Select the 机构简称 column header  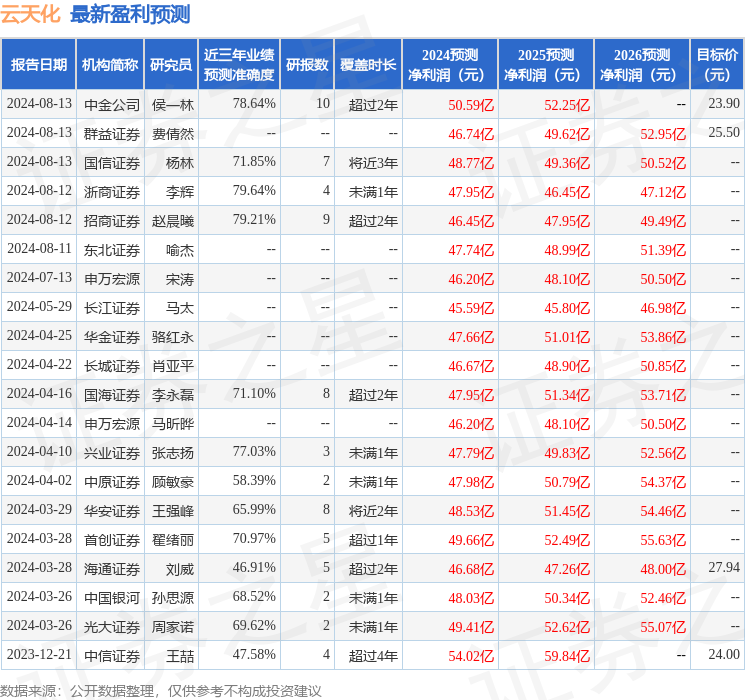pyautogui.click(x=110, y=65)
